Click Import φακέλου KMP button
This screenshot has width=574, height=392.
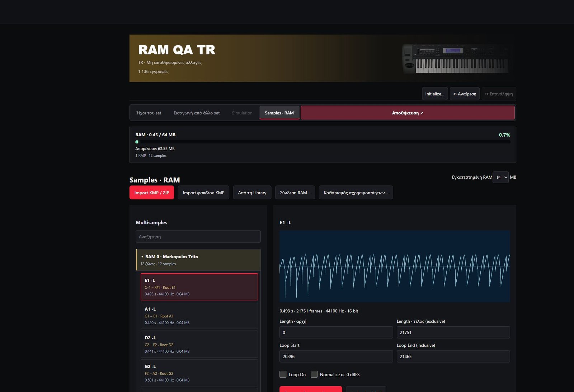(203, 193)
